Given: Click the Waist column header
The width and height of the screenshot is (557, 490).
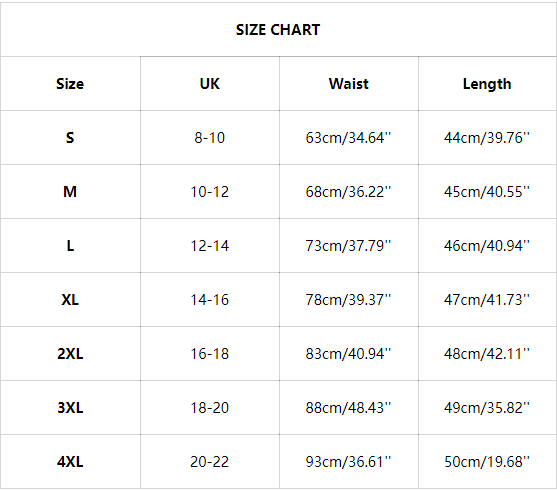Looking at the screenshot, I should (348, 84).
